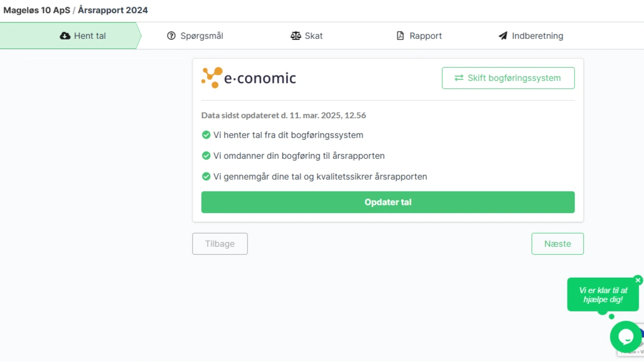Click the paper plane icon beside Indberetning
The width and height of the screenshot is (644, 362).
coord(503,36)
